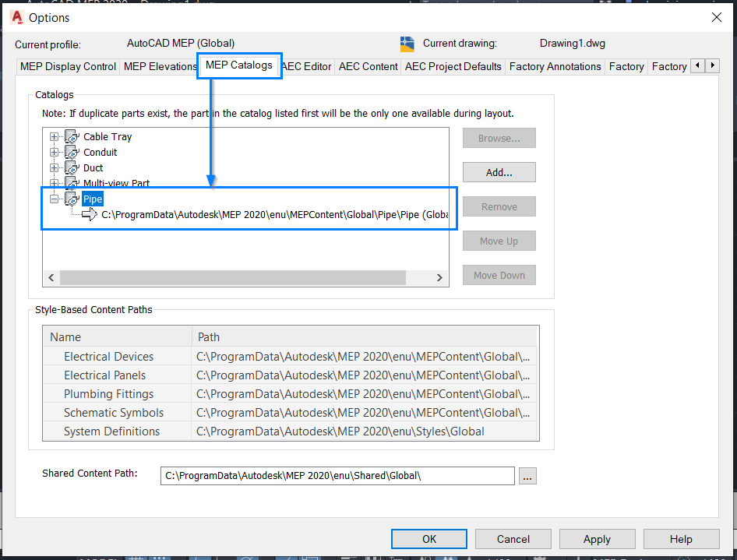The width and height of the screenshot is (737, 560).
Task: Open the AEC Project Defaults tab
Action: point(453,67)
